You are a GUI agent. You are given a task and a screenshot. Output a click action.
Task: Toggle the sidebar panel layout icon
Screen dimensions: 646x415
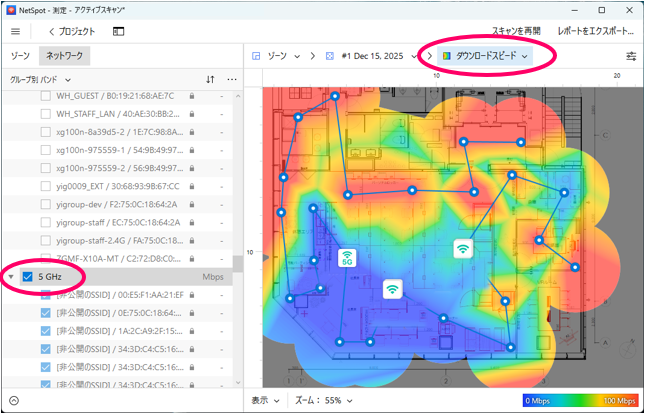pyautogui.click(x=118, y=32)
